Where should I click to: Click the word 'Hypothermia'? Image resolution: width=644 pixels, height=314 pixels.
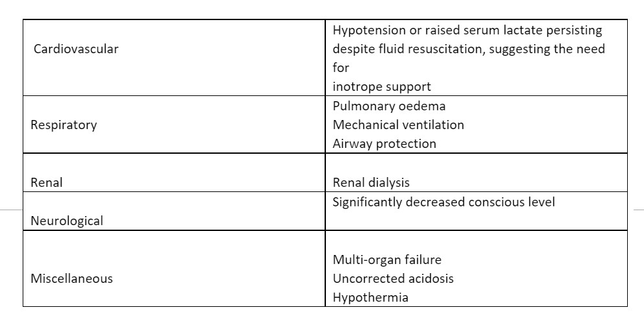[x=370, y=298]
